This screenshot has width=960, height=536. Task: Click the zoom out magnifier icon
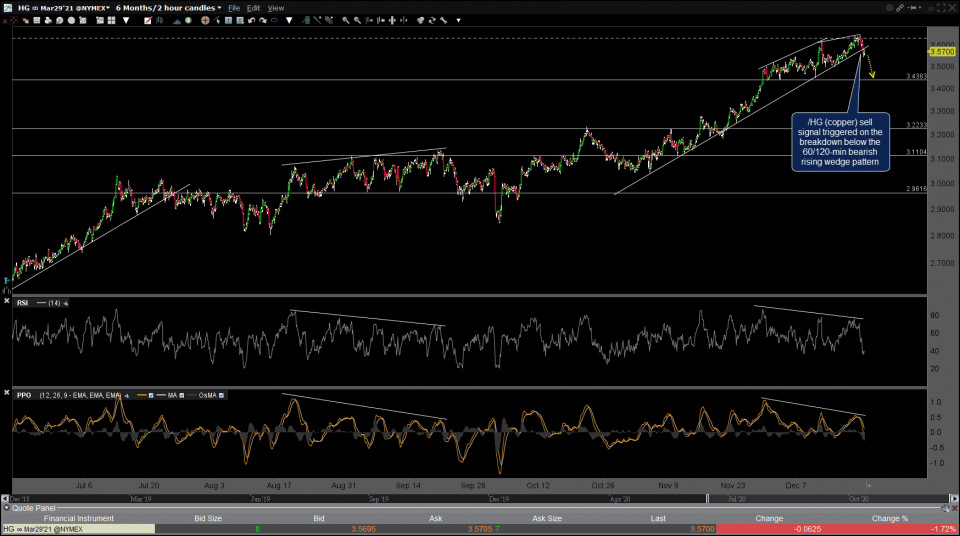[357, 20]
